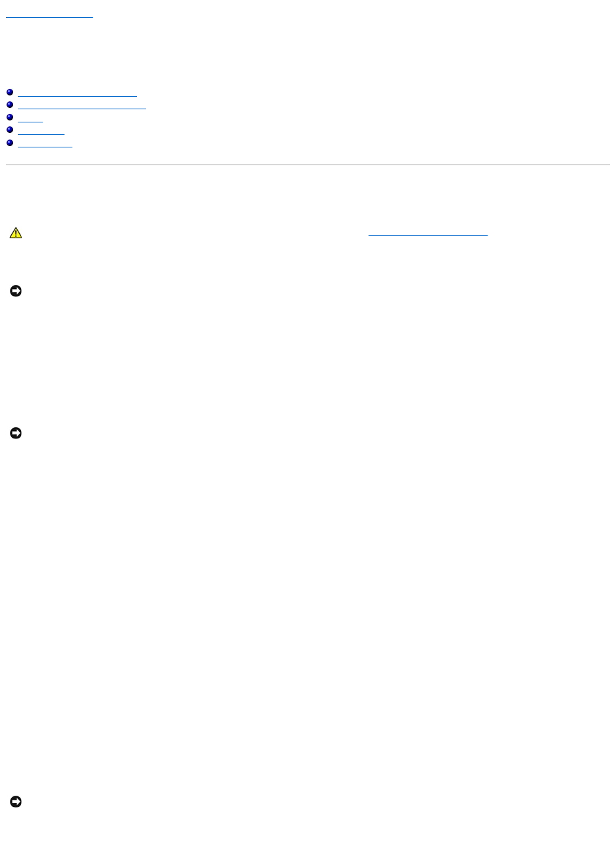Open the back link at the page top
The image size is (616, 853).
pyautogui.click(x=49, y=14)
